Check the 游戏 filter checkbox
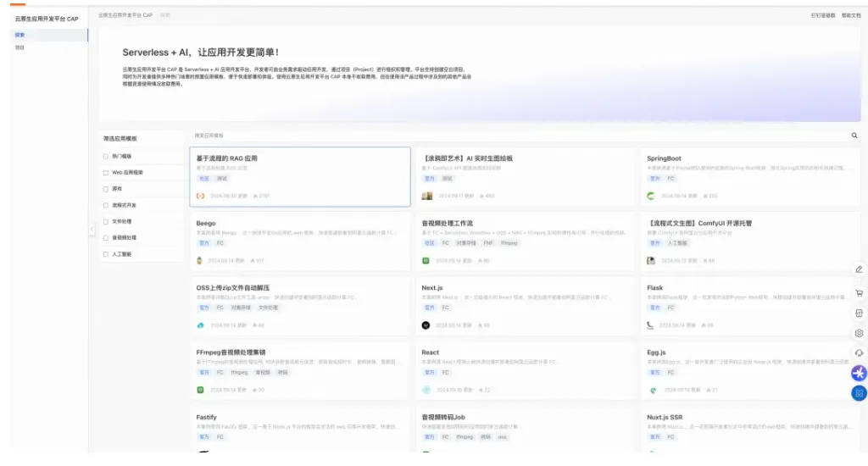 106,189
